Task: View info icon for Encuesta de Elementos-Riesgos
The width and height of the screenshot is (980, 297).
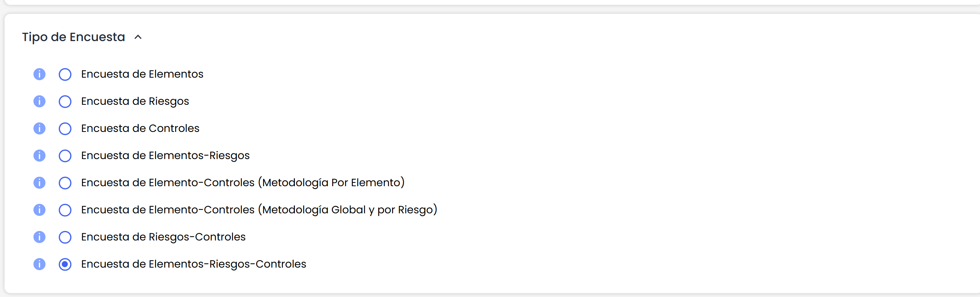Action: (39, 156)
